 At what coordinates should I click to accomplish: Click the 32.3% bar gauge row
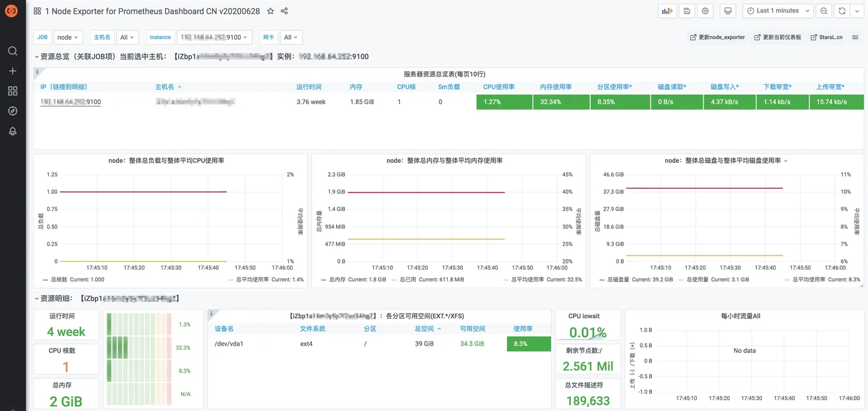(x=149, y=348)
